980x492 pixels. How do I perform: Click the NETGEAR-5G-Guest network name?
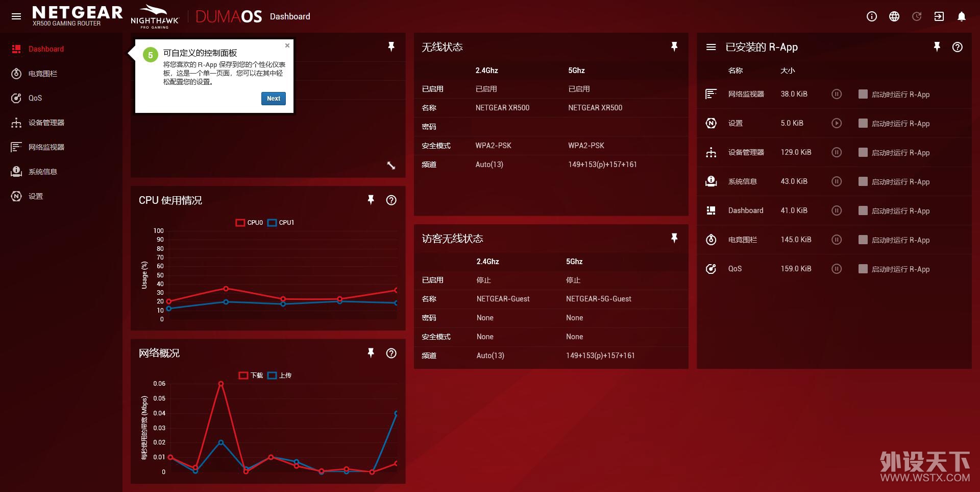[x=599, y=299]
